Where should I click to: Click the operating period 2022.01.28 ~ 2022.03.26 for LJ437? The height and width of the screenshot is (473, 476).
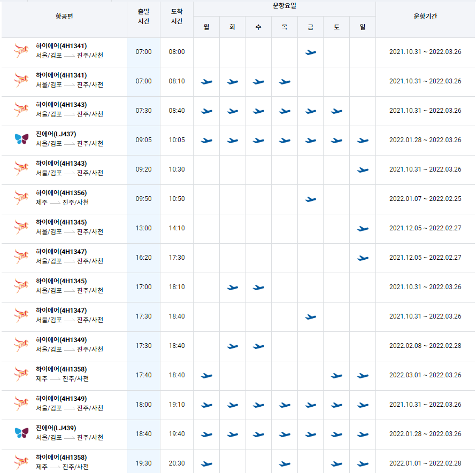click(425, 139)
